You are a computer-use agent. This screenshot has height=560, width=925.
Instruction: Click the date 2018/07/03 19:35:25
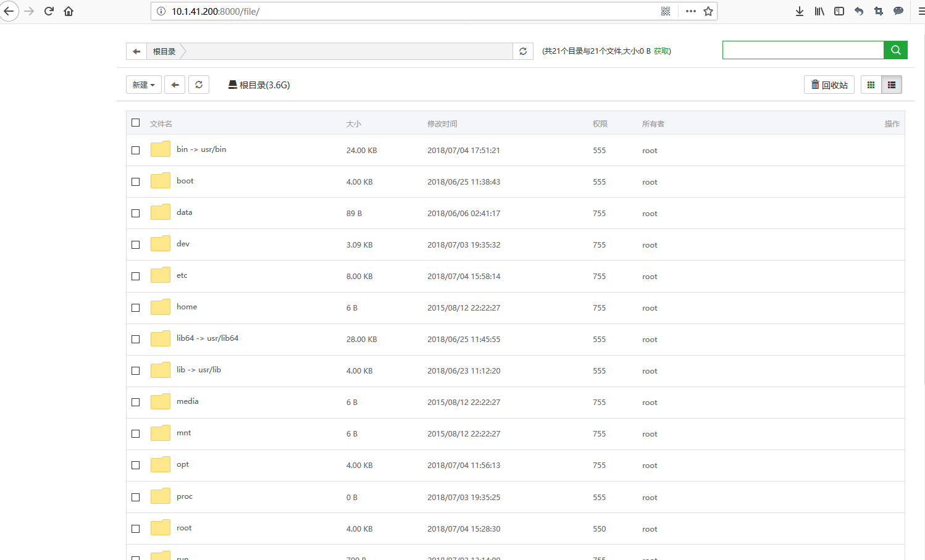pyautogui.click(x=464, y=497)
